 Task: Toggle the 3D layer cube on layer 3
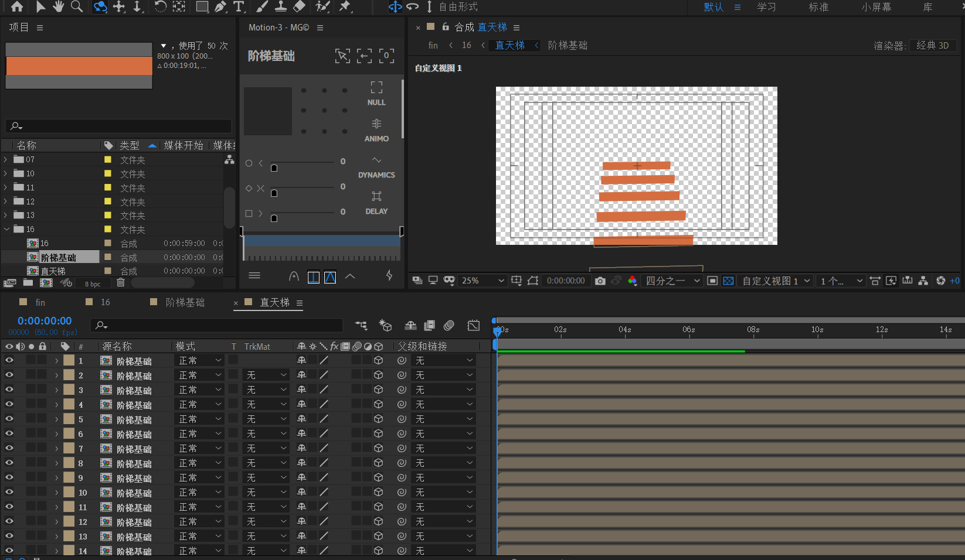(378, 390)
